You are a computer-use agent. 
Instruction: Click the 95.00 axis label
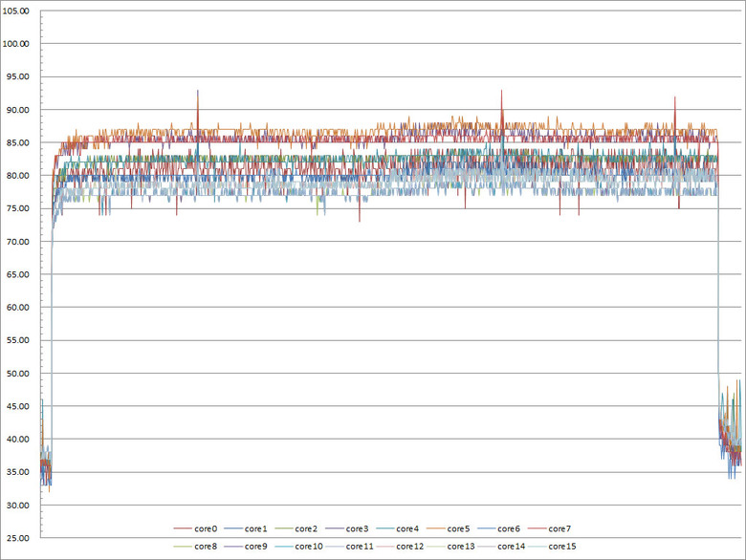pos(18,76)
